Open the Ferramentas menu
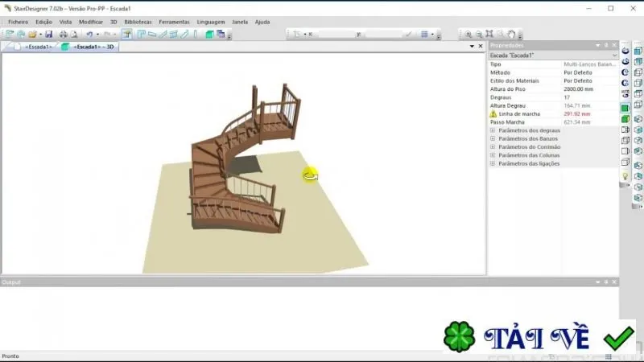Viewport: 644px width, 362px height. [174, 22]
